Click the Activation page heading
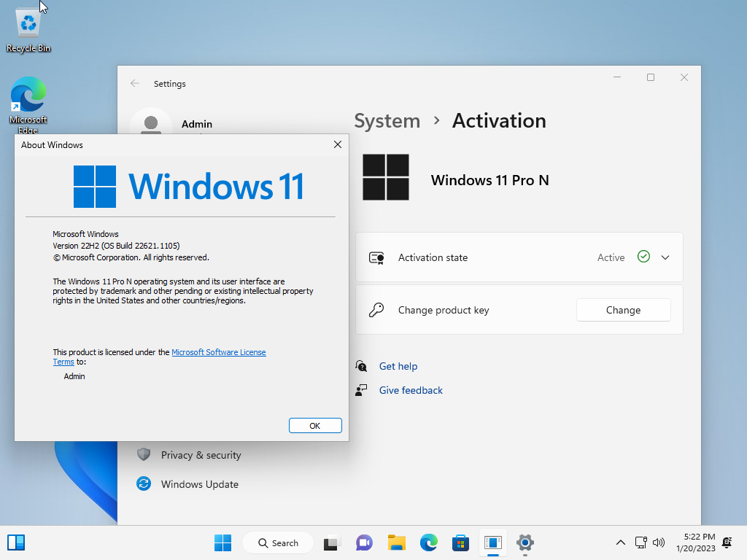The width and height of the screenshot is (747, 560). tap(499, 121)
